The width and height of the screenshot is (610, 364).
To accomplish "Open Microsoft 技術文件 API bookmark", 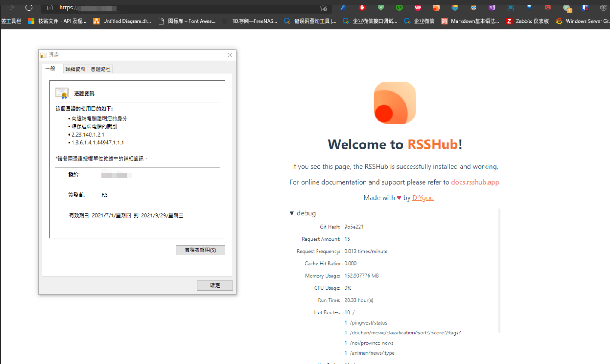I will pos(57,21).
